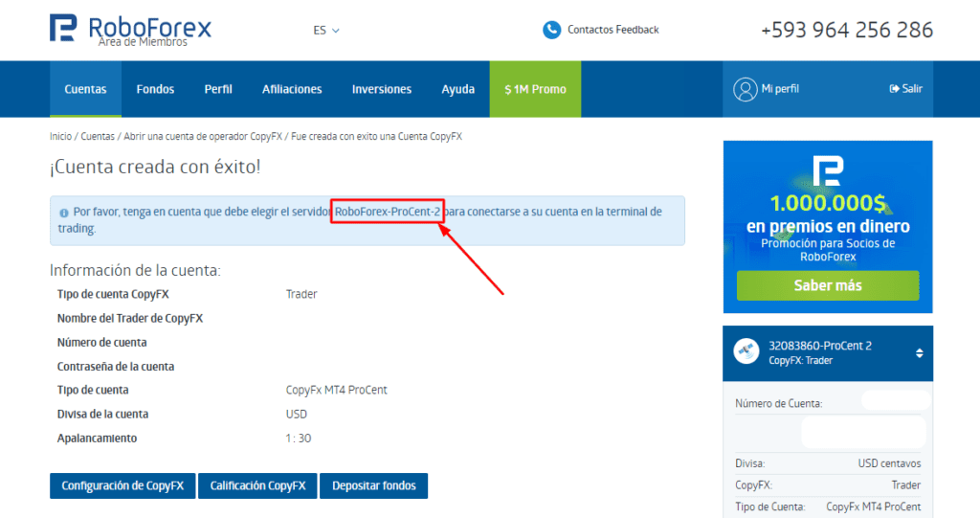Click the Salir logout icon

tap(895, 89)
